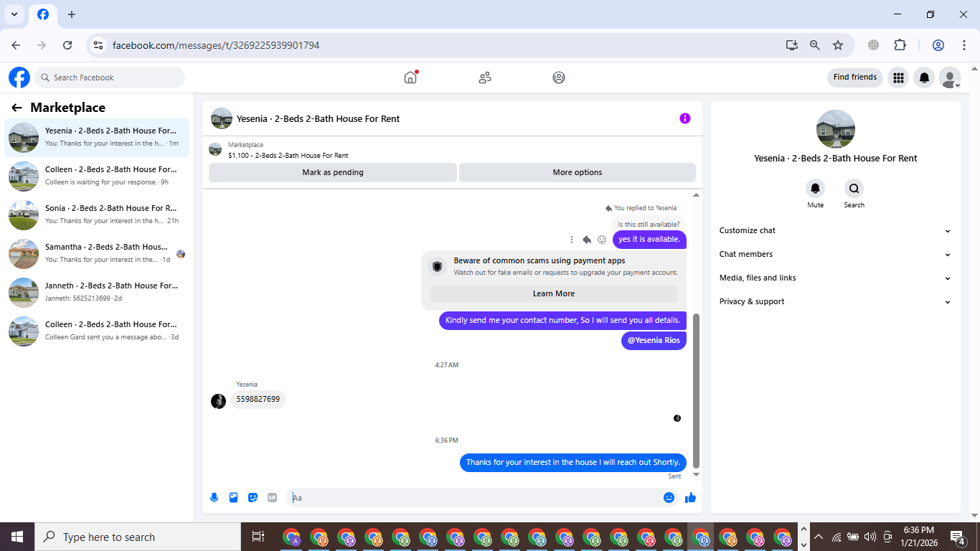Open Samantha conversation in list
Image resolution: width=980 pixels, height=551 pixels.
(x=97, y=253)
